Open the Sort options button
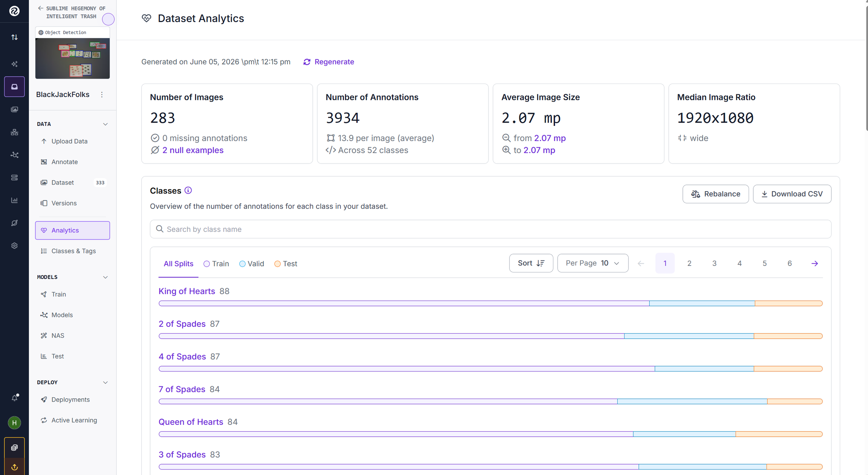Screen dimensions: 868x475 [531, 263]
